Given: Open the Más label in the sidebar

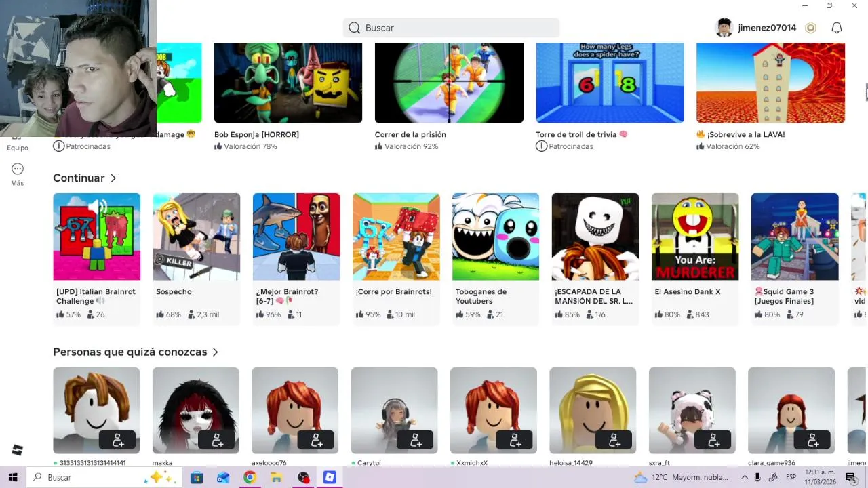Looking at the screenshot, I should [x=18, y=183].
